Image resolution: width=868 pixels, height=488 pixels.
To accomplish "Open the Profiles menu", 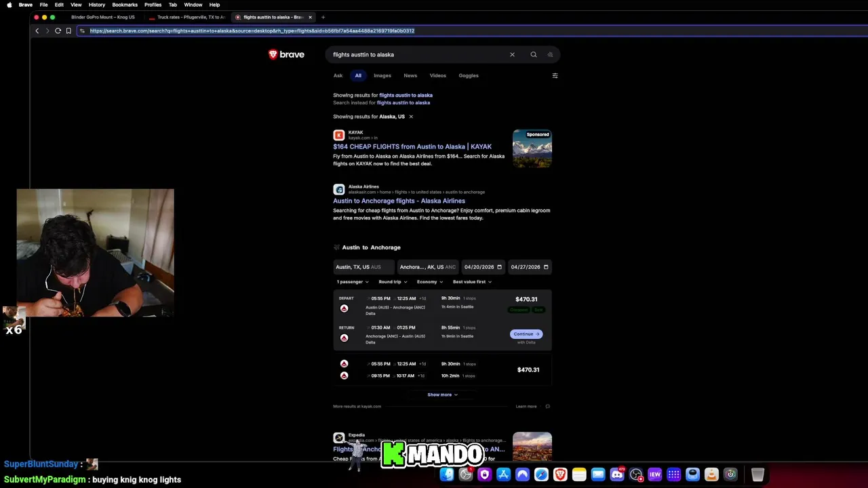I will [x=153, y=5].
